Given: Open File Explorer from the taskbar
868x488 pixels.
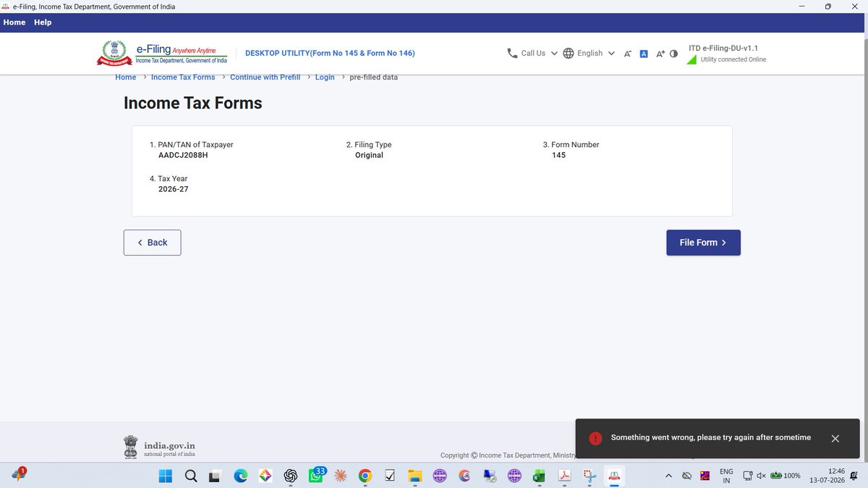Looking at the screenshot, I should click(414, 476).
